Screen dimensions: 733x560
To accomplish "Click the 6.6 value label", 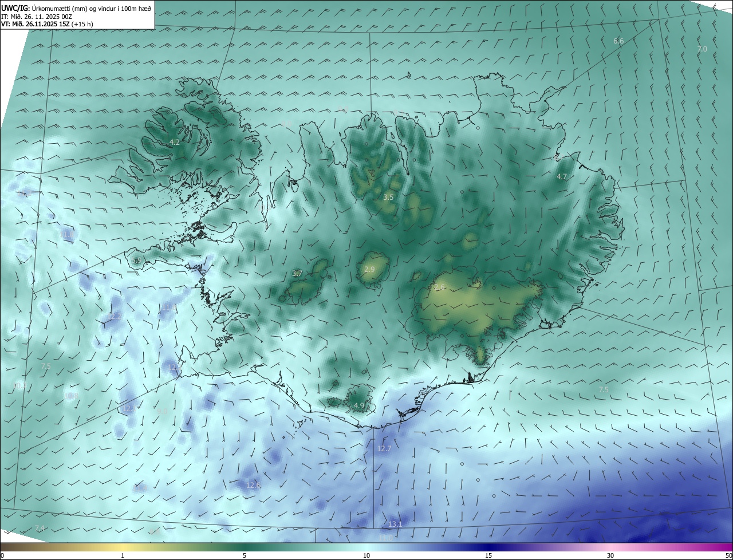I will click(618, 41).
